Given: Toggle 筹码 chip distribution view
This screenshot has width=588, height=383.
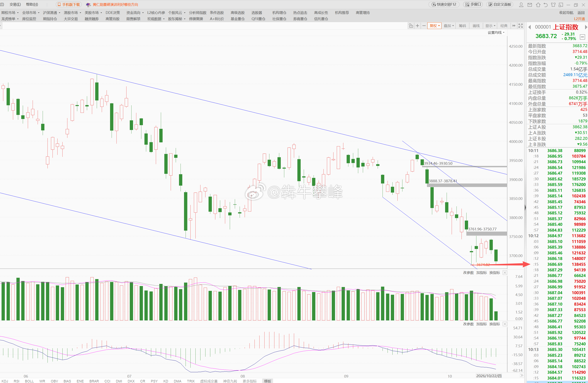Looking at the screenshot, I should coord(462,26).
